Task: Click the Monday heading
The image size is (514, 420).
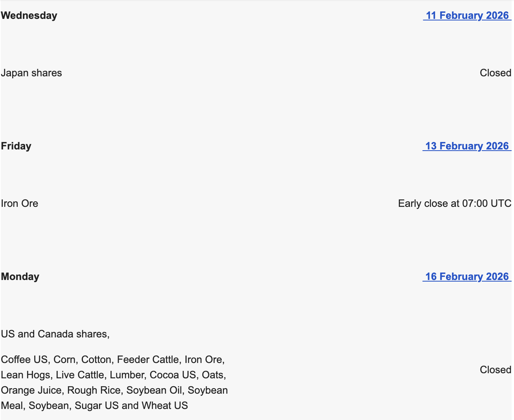Action: pyautogui.click(x=20, y=276)
